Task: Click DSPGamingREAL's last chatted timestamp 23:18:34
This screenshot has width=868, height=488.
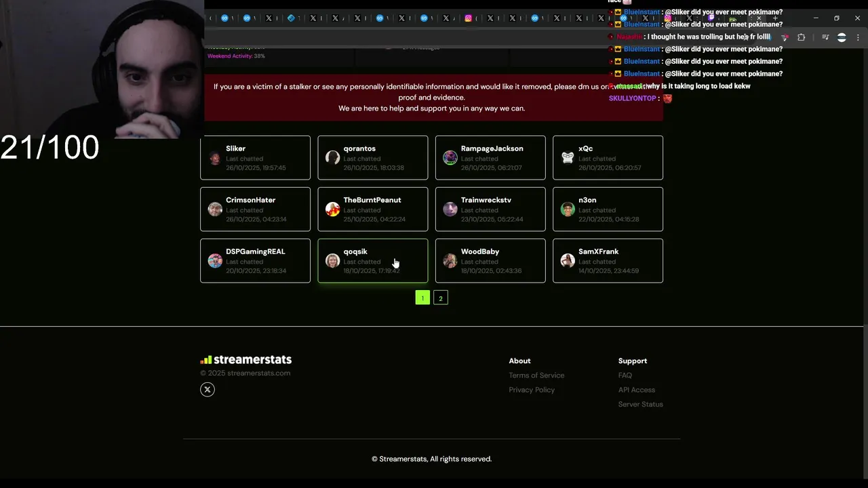Action: tap(256, 271)
